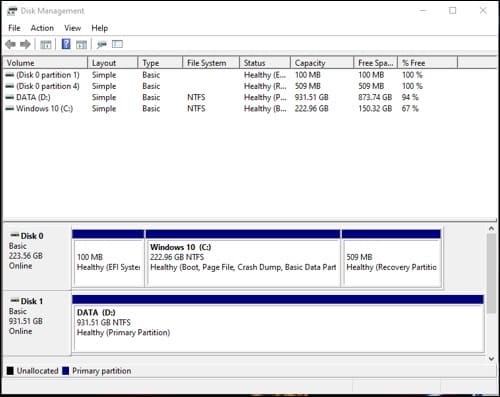Screen dimensions: 500x397
Task: Select the 509 MB Recovery Partition block
Action: 391,258
